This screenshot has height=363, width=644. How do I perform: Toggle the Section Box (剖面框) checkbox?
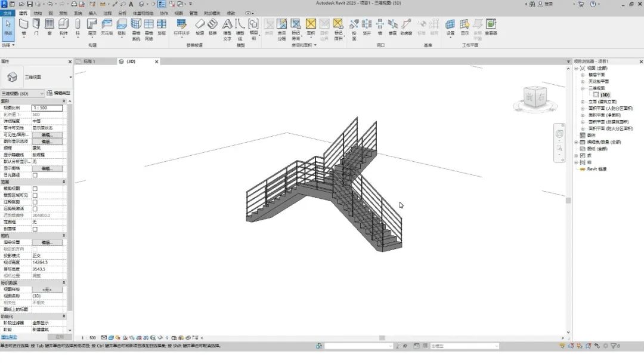35,229
